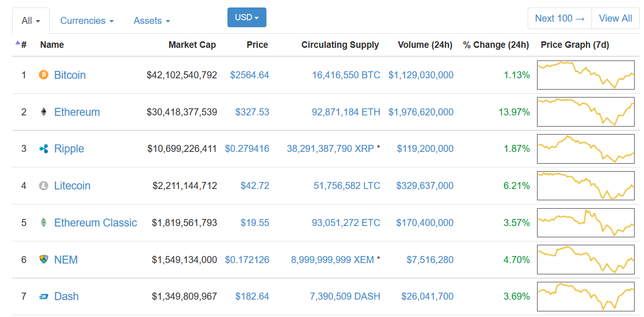Click Bitcoin price $2564.64
This screenshot has height=317, width=644.
point(250,75)
